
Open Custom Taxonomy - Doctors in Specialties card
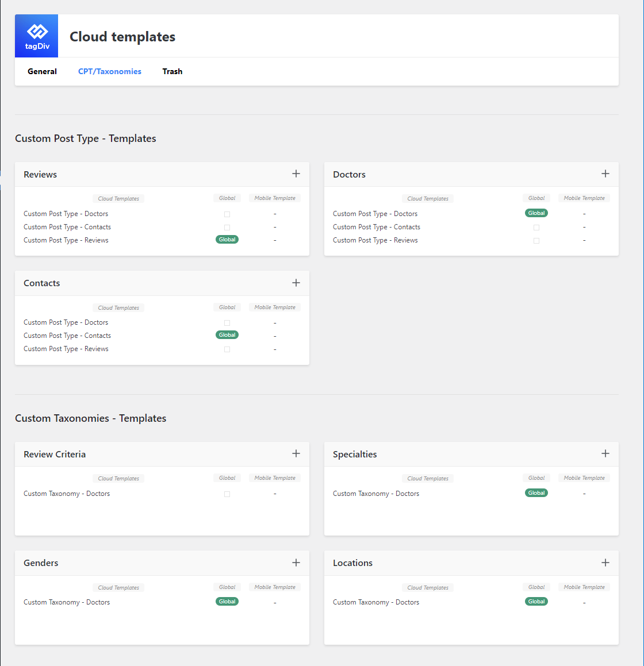376,494
